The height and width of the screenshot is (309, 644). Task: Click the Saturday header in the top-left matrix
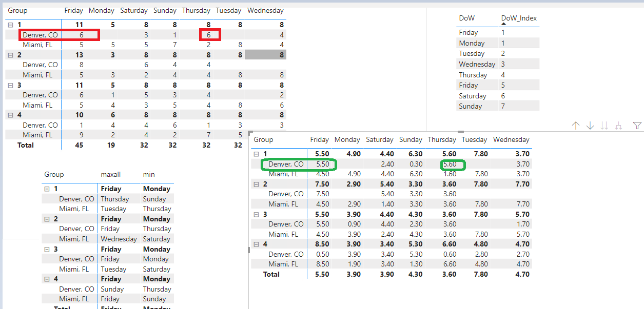tap(134, 10)
